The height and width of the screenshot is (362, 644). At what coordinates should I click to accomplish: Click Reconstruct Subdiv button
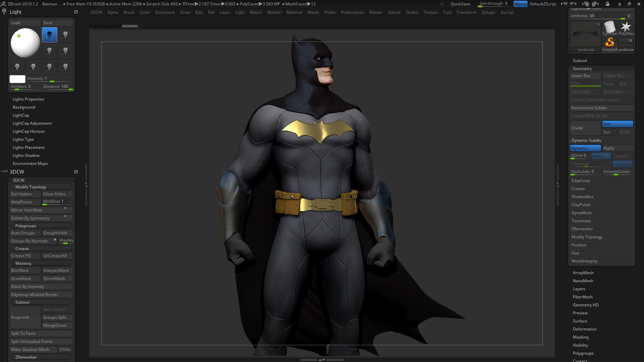pyautogui.click(x=602, y=108)
